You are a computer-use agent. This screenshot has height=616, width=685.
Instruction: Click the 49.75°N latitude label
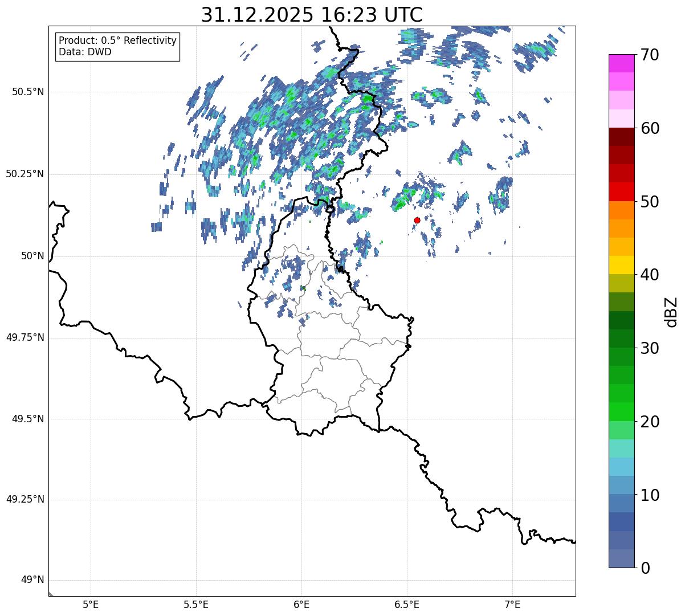click(x=25, y=337)
